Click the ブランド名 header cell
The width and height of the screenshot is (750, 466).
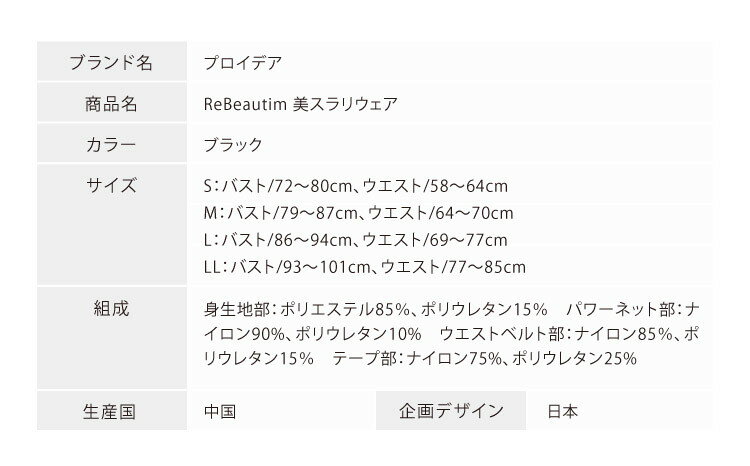[x=111, y=63]
